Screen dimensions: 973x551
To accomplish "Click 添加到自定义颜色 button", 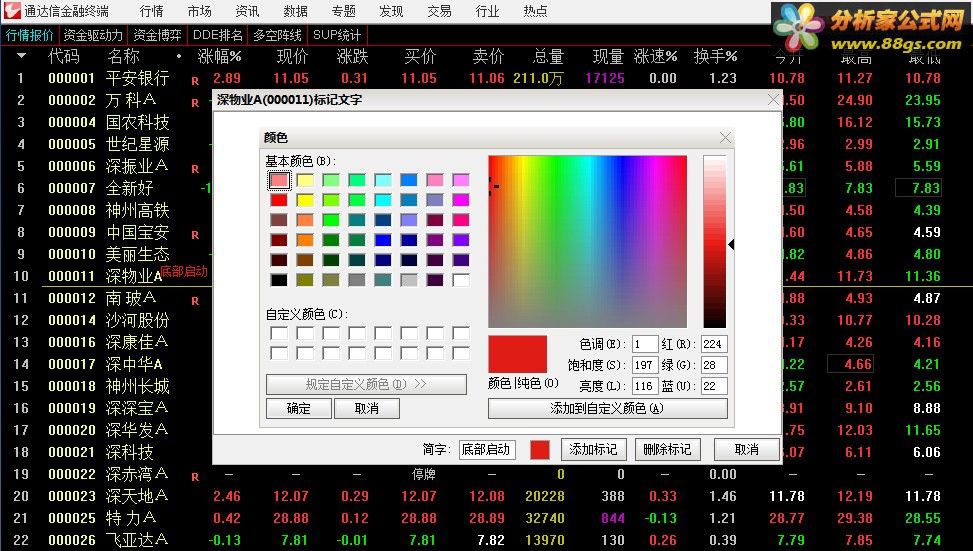I will pyautogui.click(x=608, y=408).
